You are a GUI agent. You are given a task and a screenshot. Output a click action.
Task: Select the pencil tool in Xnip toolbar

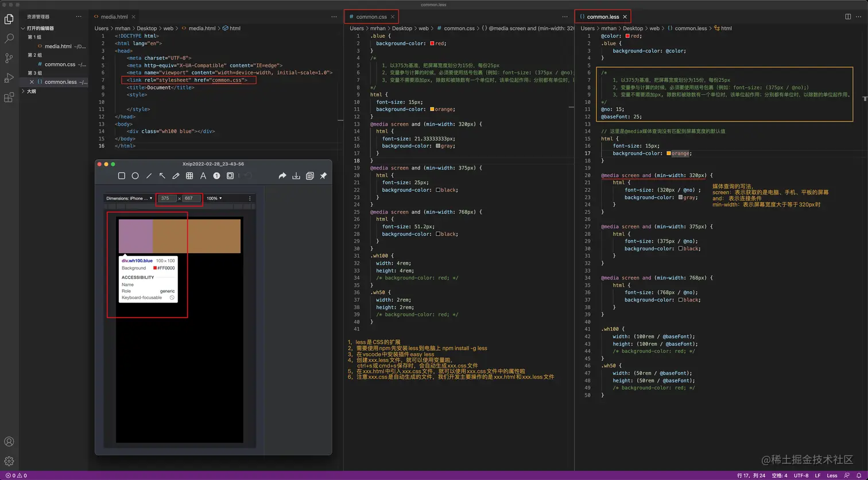click(x=176, y=176)
